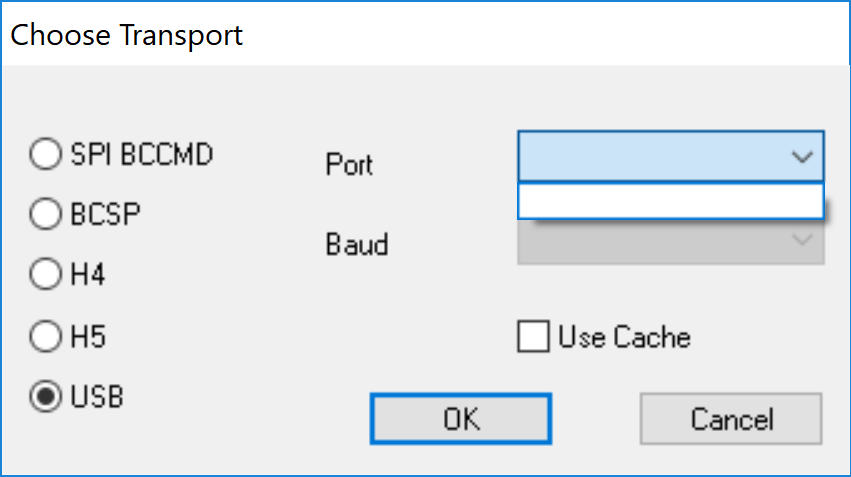Screen dimensions: 851x477
Task: Click the Use Cache label text
Action: pyautogui.click(x=624, y=337)
